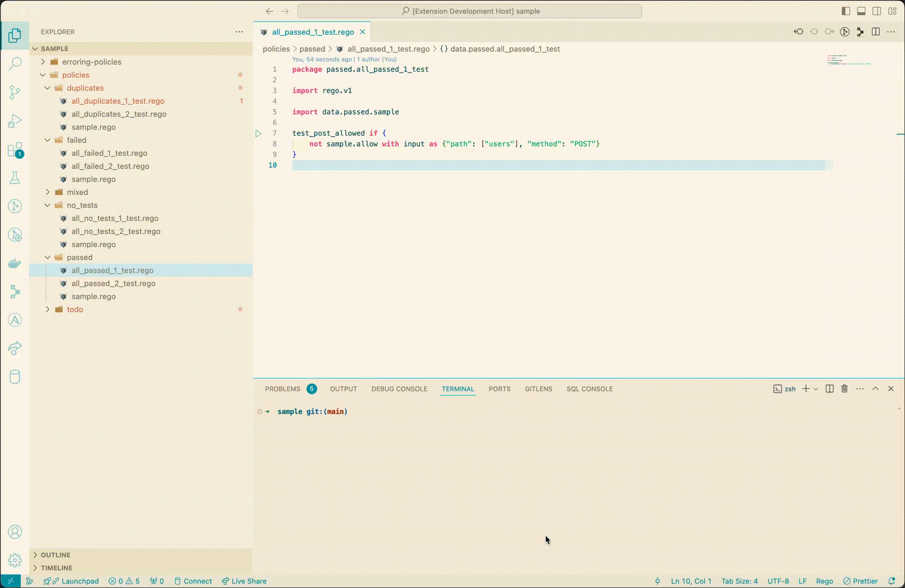This screenshot has height=588, width=905.
Task: Split the editor to the right
Action: tap(876, 32)
